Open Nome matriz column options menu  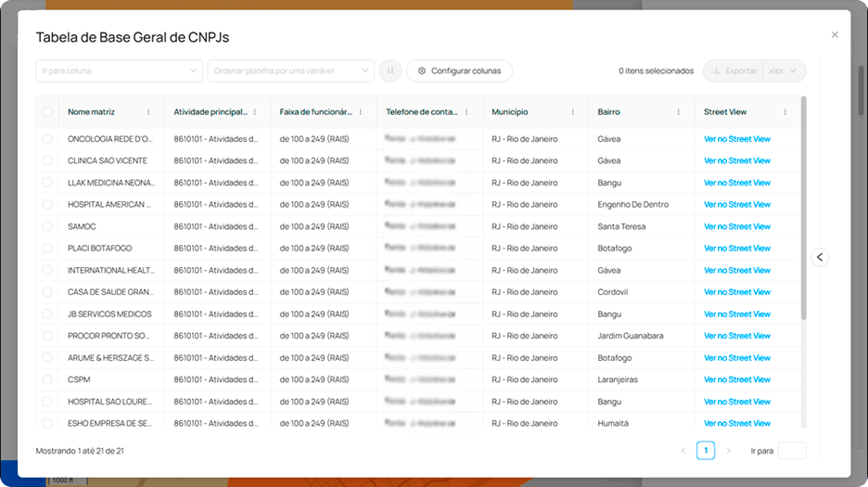[148, 112]
